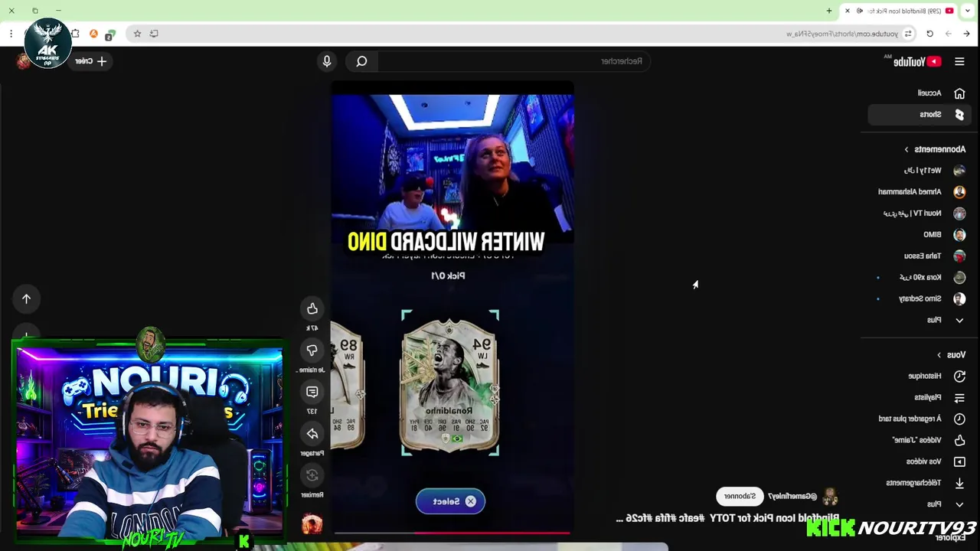Subscribe with the S'abonner button
This screenshot has height=551, width=980.
740,496
